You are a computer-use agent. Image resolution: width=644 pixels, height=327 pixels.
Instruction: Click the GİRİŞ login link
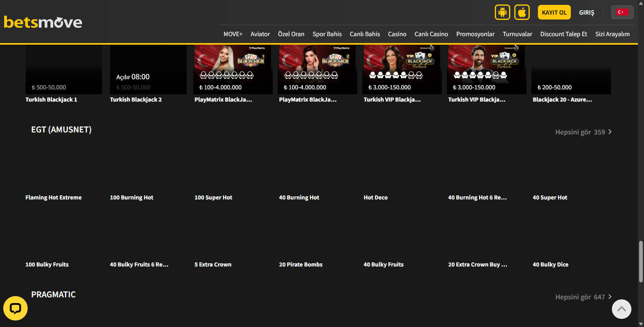(586, 13)
